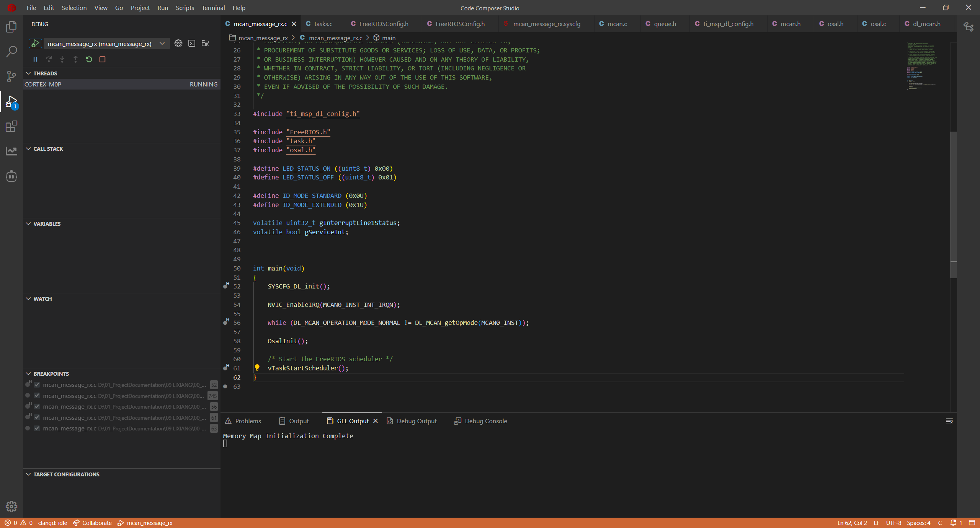The height and width of the screenshot is (528, 980).
Task: Restart the debug session
Action: pos(89,59)
